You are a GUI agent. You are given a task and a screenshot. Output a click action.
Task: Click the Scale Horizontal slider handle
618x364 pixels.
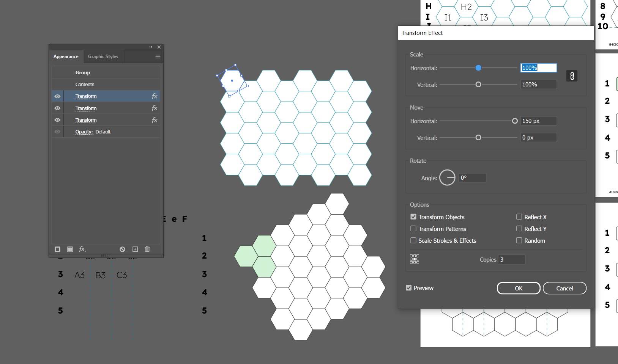pyautogui.click(x=478, y=68)
